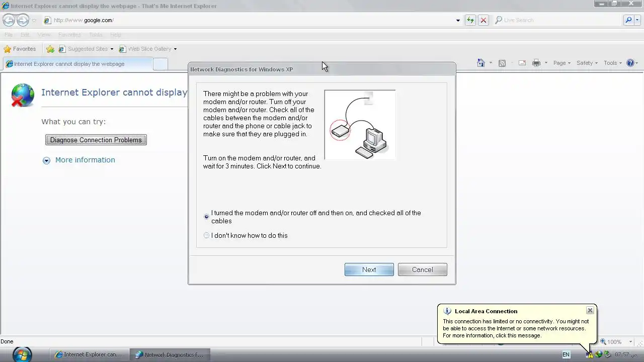Close the Local Area Connection balloon
This screenshot has height=362, width=644.
click(590, 311)
